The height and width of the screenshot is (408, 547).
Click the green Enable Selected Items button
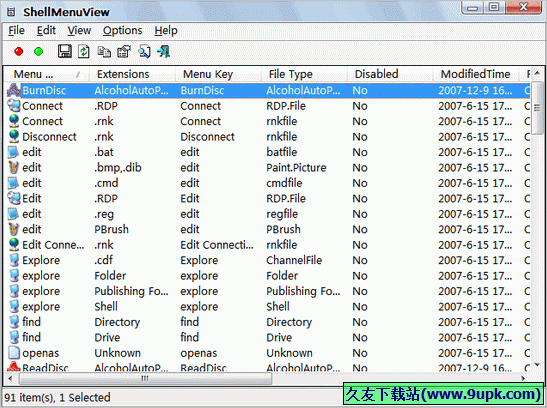coord(38,52)
